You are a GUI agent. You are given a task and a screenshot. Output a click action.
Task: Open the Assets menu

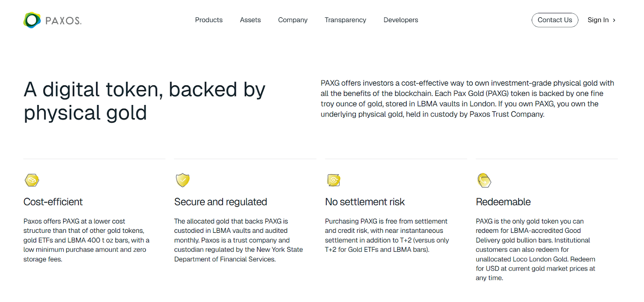coord(250,20)
